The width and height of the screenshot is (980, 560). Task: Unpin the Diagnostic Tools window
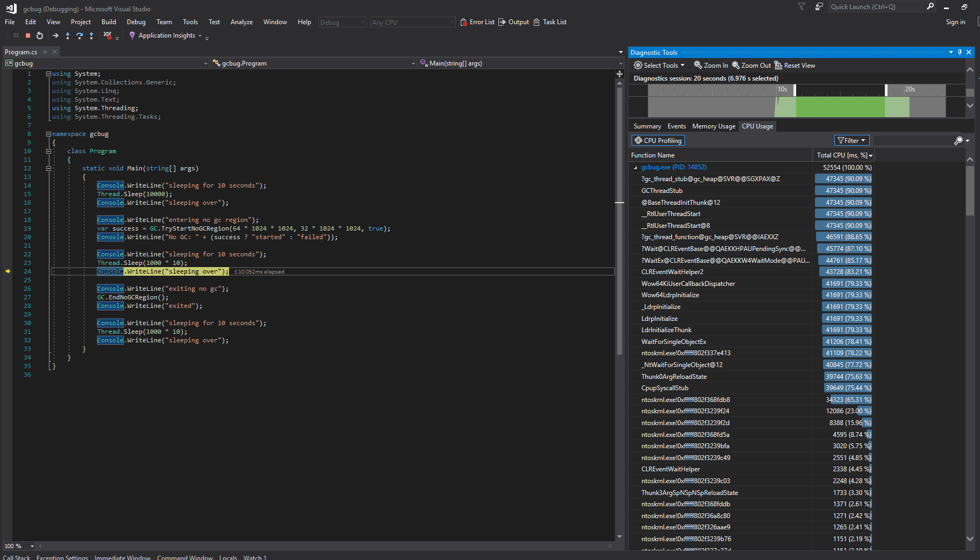tap(959, 52)
